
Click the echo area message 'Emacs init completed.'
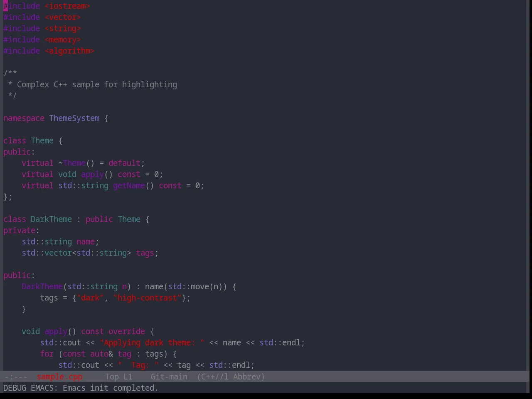[x=110, y=388]
